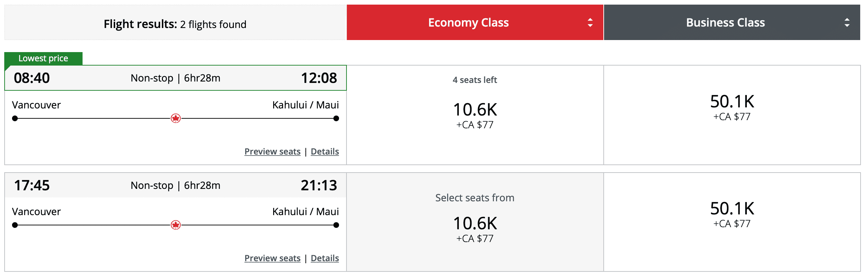Open Details for the 17:45 flight

click(x=325, y=258)
